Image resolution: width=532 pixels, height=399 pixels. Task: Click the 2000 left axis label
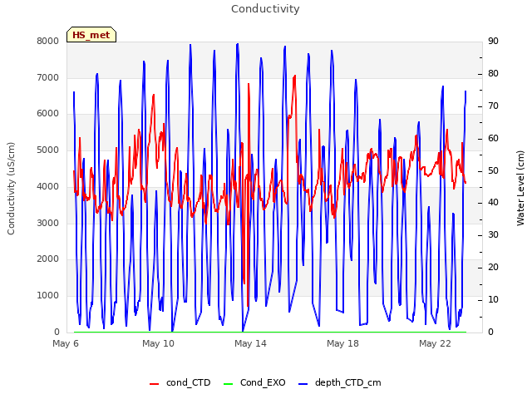point(48,259)
